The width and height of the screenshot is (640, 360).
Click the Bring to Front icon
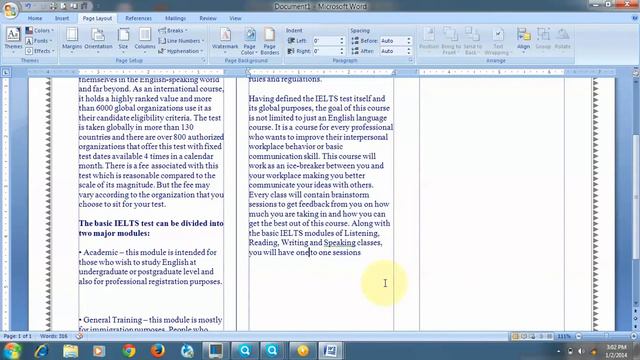(x=451, y=40)
